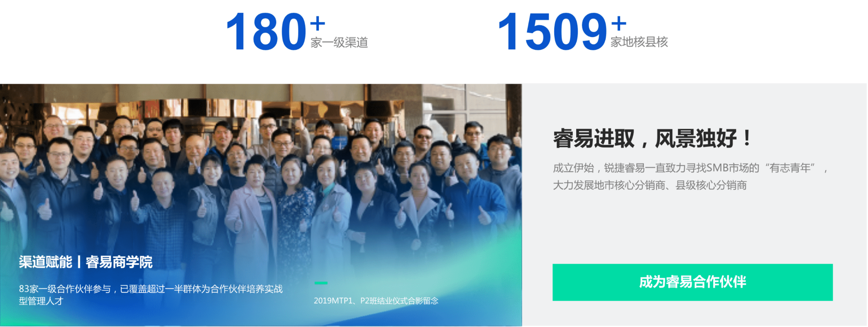The image size is (868, 327).
Task: Click the 睿易商学院 part of the title
Action: click(119, 262)
